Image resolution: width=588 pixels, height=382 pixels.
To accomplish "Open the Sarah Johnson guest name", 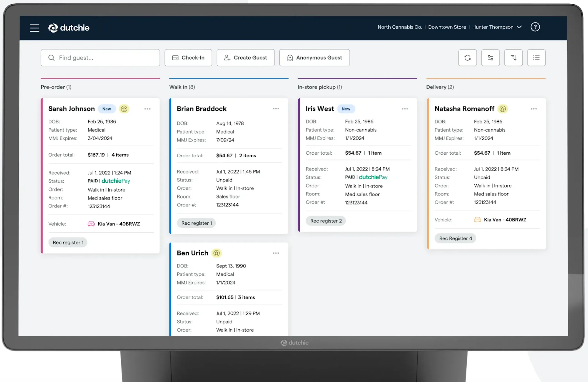I will click(x=71, y=109).
